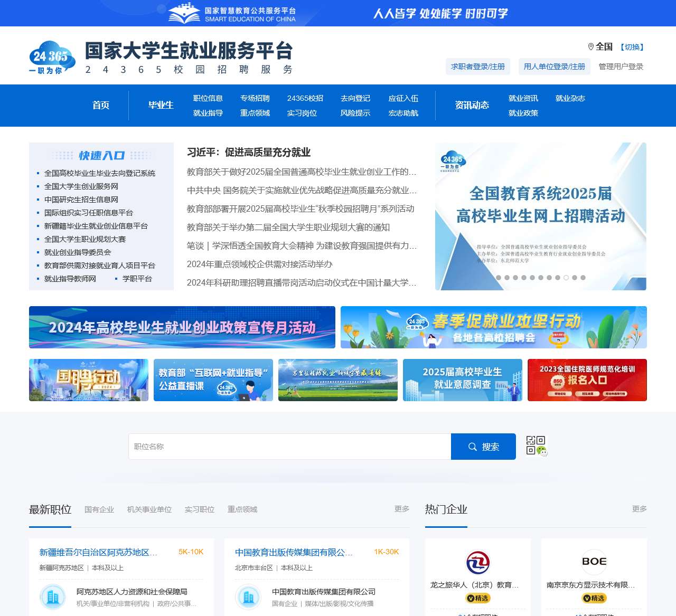Open 应征入伍 navigation item
The image size is (676, 616).
[403, 98]
